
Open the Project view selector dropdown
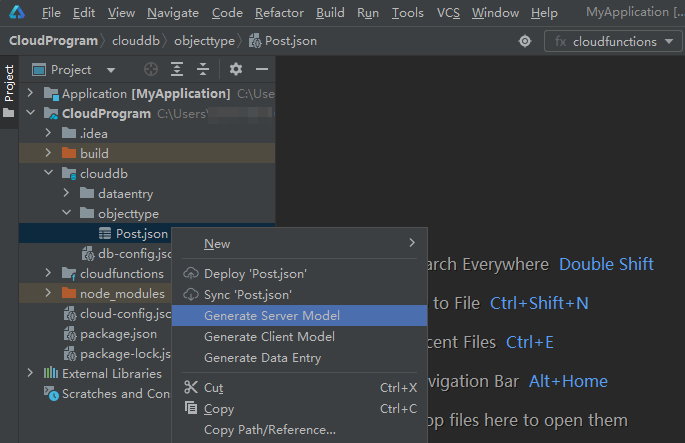coord(110,70)
